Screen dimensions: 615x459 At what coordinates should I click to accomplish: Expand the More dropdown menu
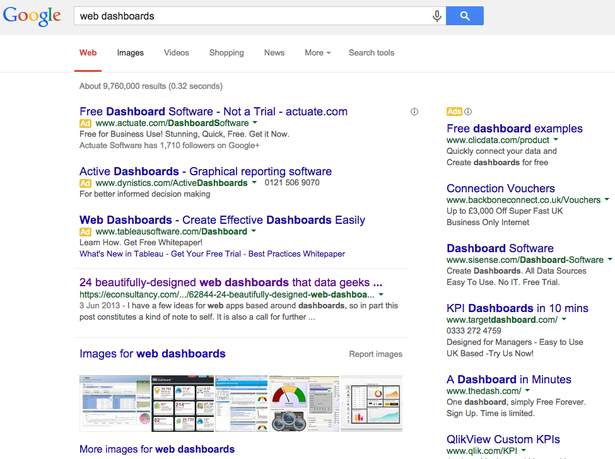pos(318,53)
